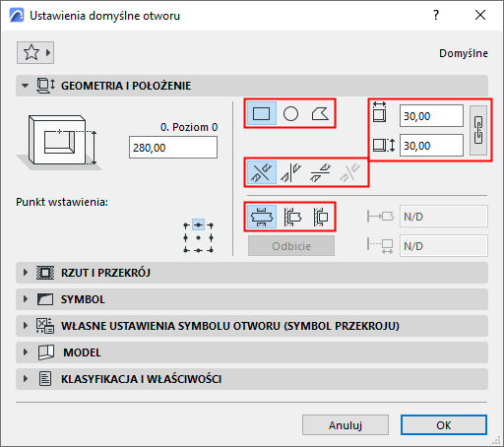Open the help question mark
504x447 pixels.
436,15
